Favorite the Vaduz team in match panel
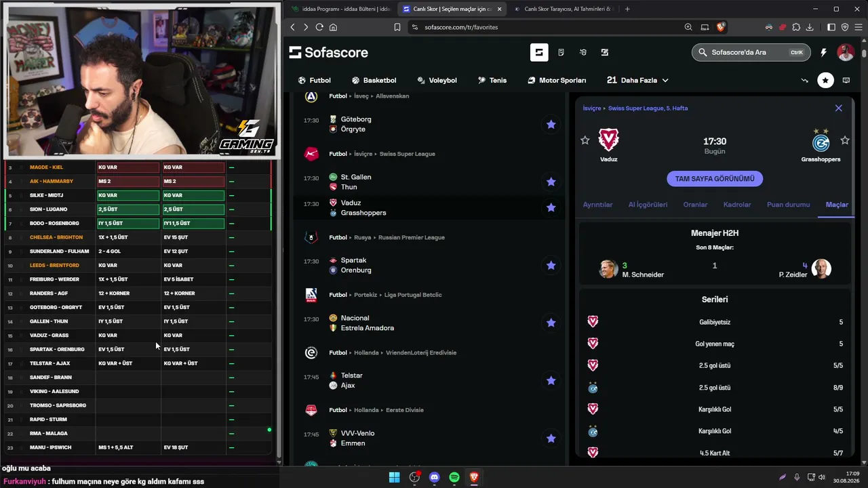 tap(585, 140)
